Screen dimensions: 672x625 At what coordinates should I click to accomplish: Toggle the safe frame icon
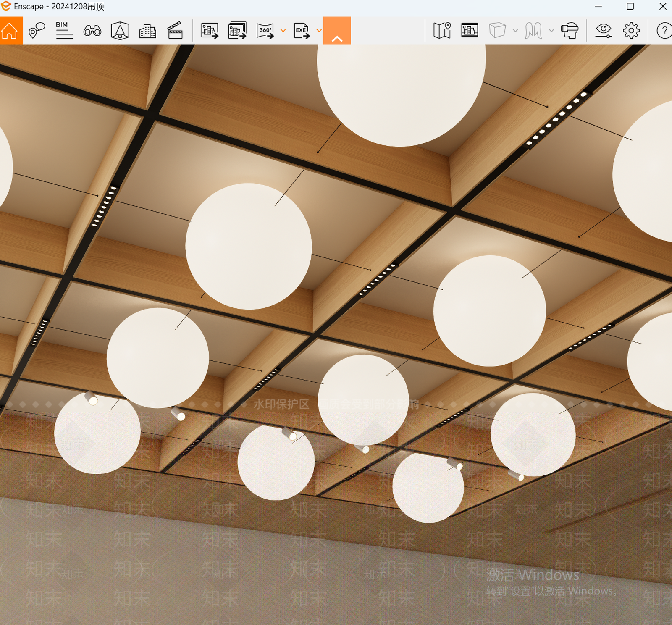click(470, 30)
